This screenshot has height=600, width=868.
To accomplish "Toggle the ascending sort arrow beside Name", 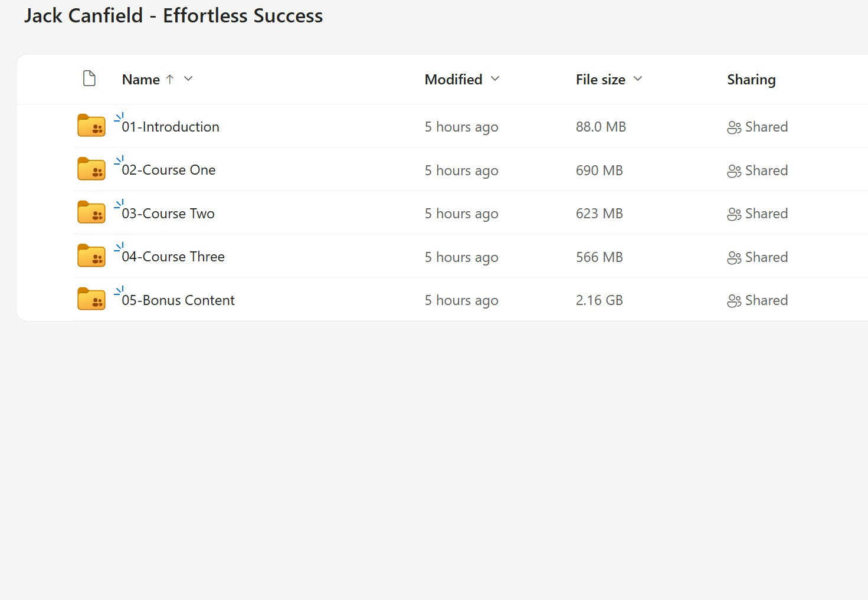I will pyautogui.click(x=170, y=78).
